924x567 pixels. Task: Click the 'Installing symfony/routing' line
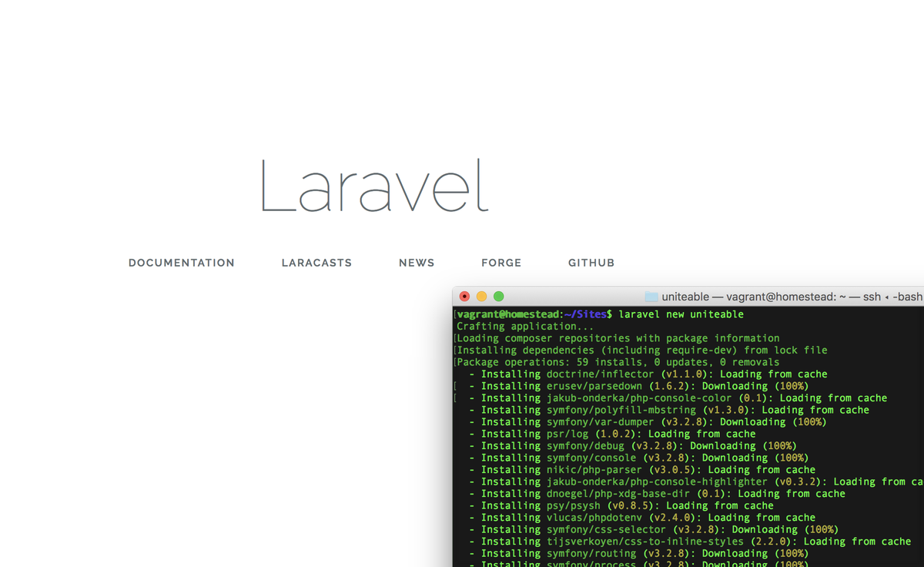(x=638, y=553)
